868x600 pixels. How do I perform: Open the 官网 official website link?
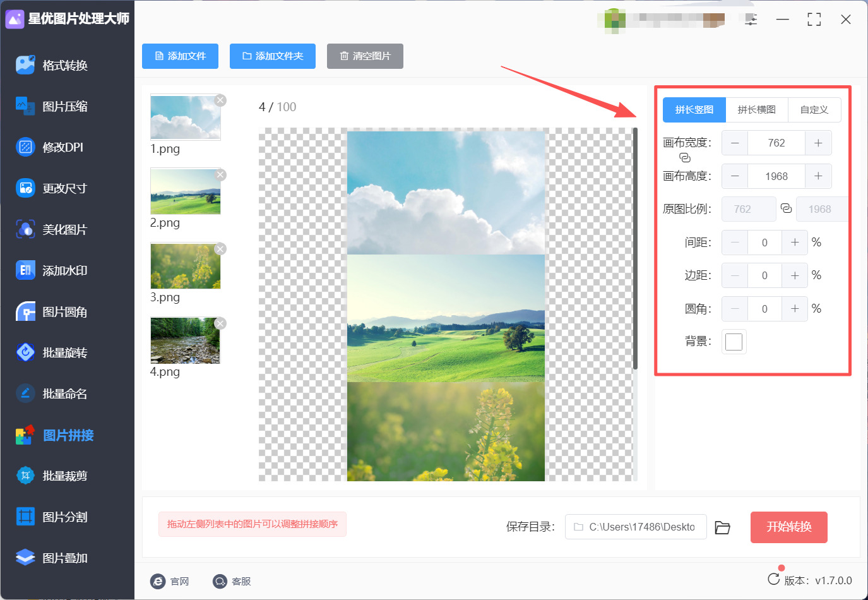tap(170, 581)
